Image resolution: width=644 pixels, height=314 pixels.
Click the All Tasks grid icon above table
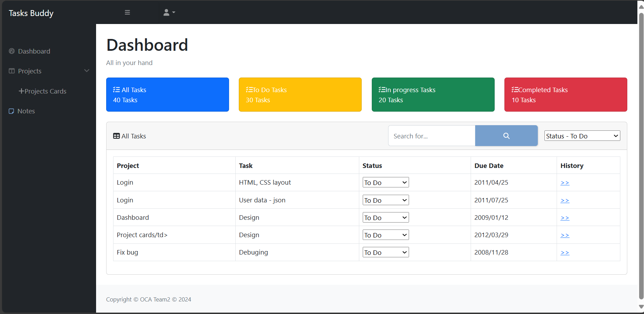116,136
